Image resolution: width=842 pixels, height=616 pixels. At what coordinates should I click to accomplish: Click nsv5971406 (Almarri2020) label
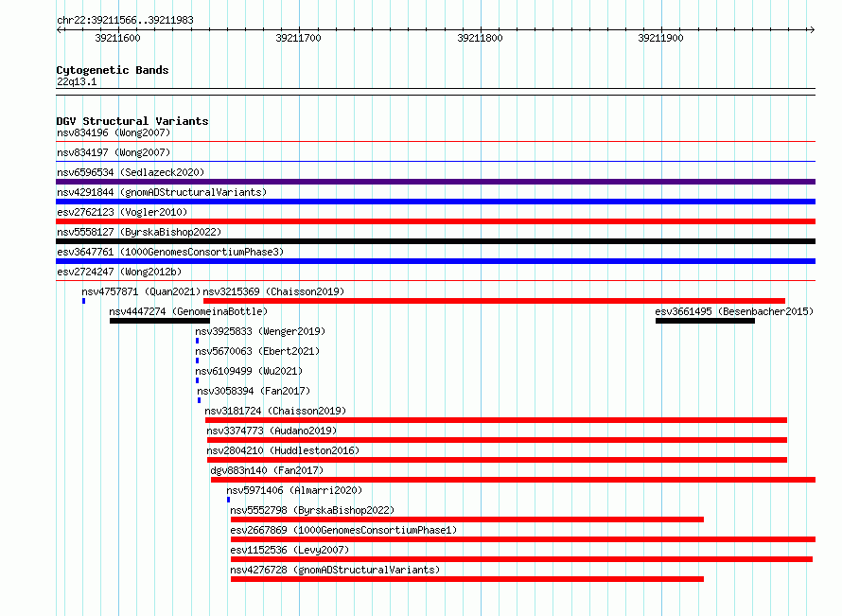click(x=294, y=490)
